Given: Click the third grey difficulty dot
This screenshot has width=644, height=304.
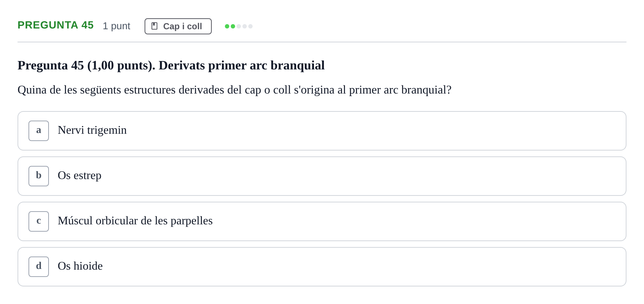Looking at the screenshot, I should [239, 26].
